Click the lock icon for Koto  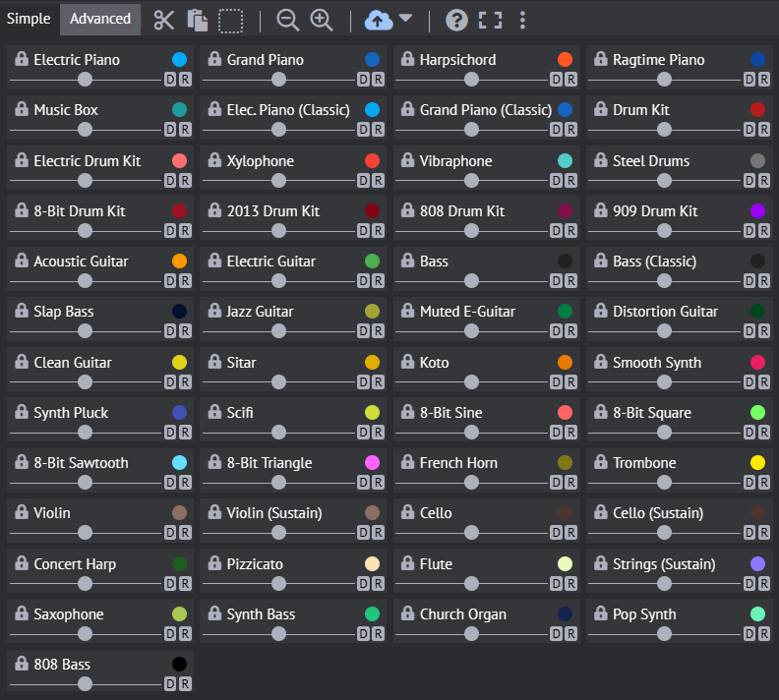coord(407,362)
